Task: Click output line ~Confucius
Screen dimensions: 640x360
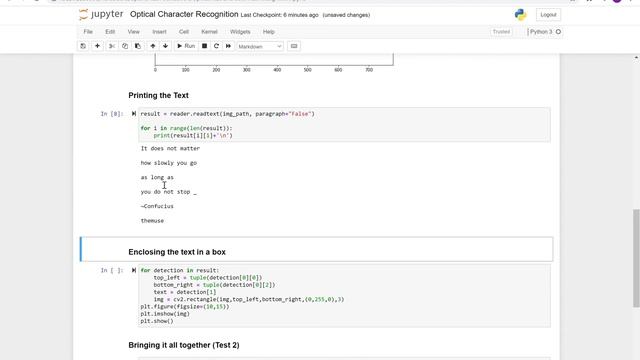Action: point(157,206)
